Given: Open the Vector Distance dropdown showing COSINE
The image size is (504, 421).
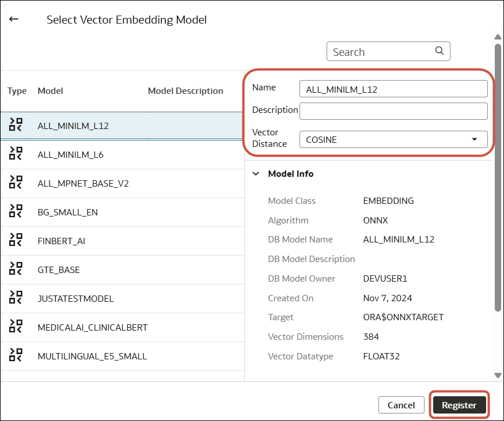Looking at the screenshot, I should coord(393,139).
